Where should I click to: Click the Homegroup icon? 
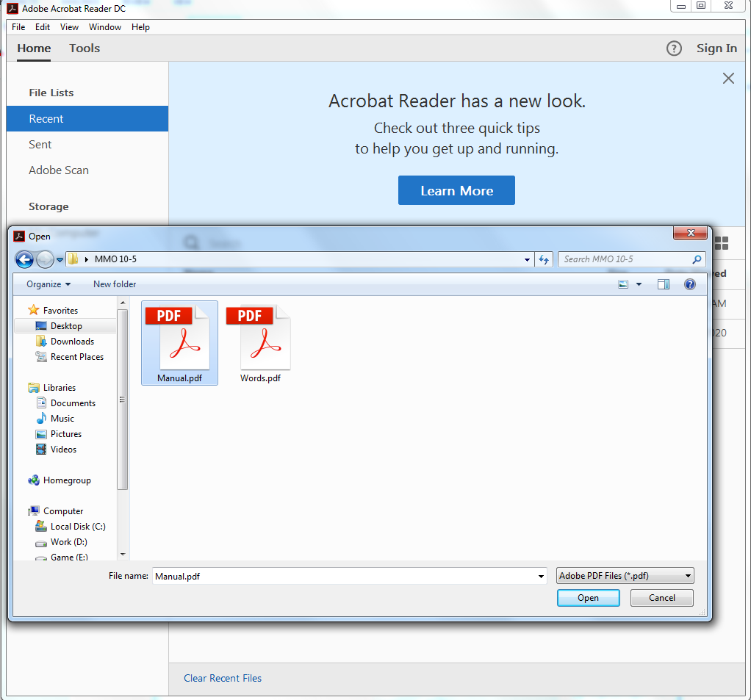pos(34,480)
